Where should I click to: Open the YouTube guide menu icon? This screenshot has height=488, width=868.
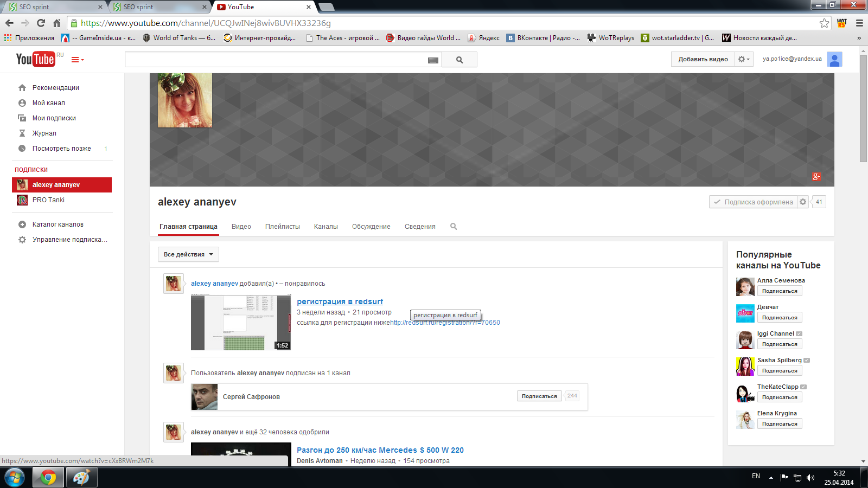pyautogui.click(x=78, y=60)
